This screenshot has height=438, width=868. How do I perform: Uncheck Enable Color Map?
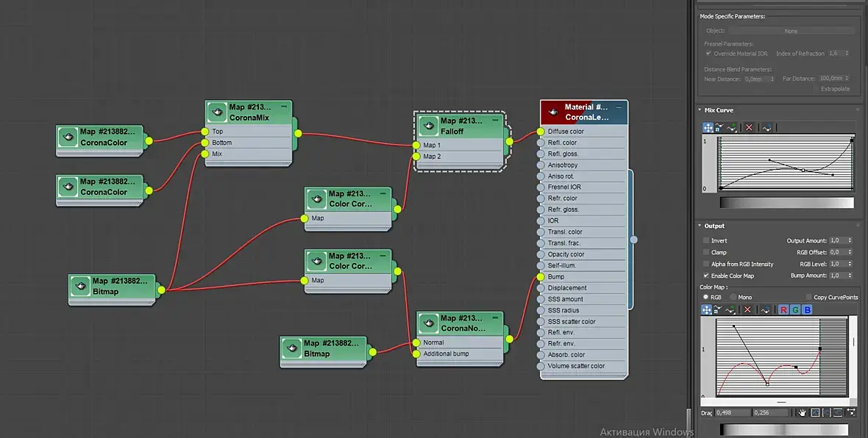point(706,276)
